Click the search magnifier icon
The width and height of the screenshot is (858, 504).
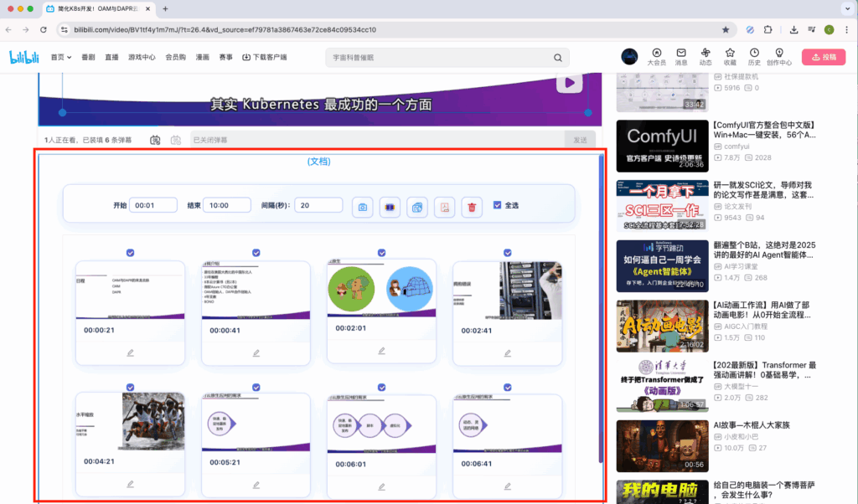tap(558, 58)
